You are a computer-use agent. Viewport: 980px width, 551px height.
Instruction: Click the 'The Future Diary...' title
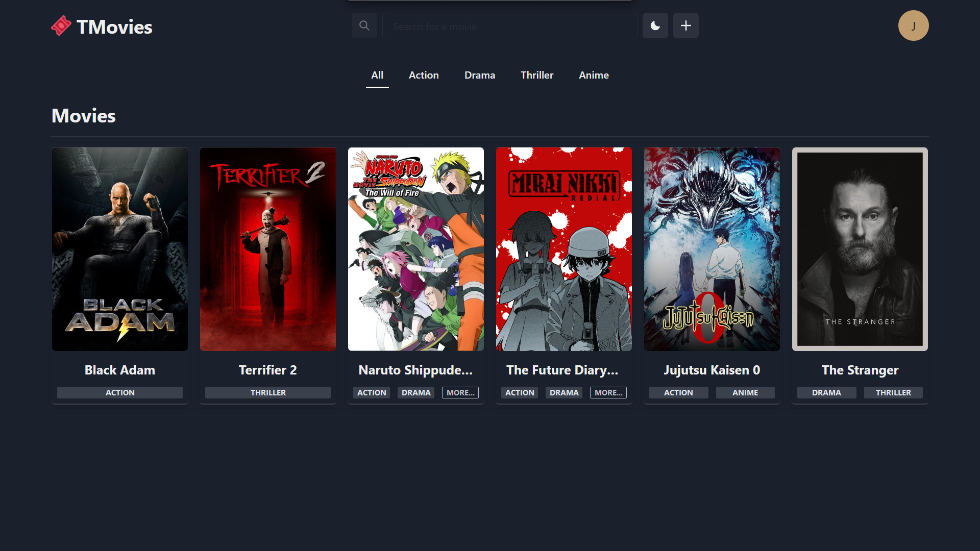pyautogui.click(x=562, y=370)
